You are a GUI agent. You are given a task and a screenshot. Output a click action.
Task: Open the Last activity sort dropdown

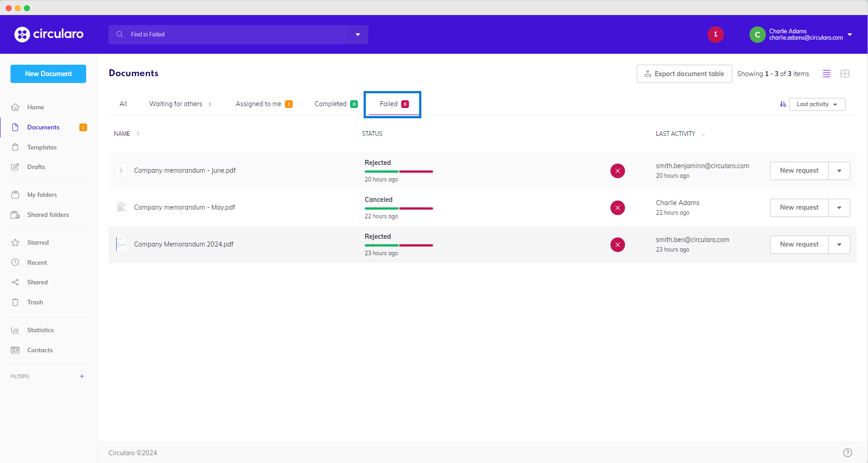click(817, 104)
